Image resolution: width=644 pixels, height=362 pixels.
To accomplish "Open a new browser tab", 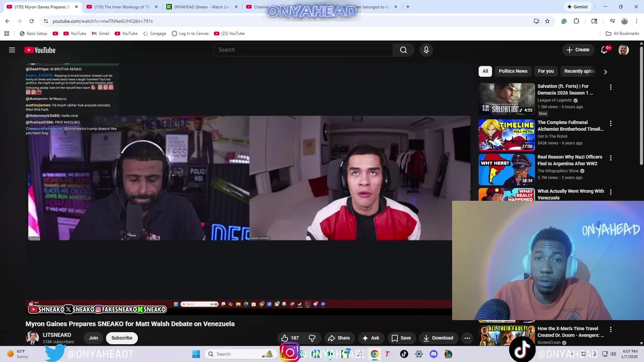I will [x=408, y=7].
